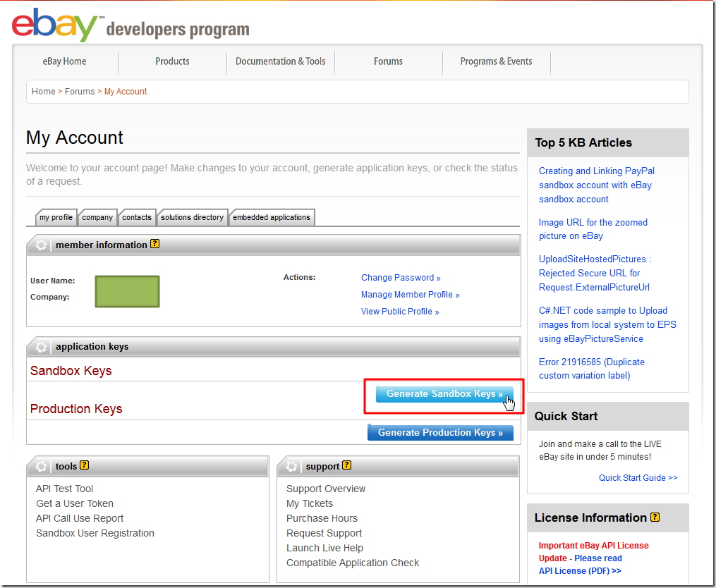This screenshot has width=716, height=588.
Task: Go to Home breadcrumb link
Action: click(43, 92)
